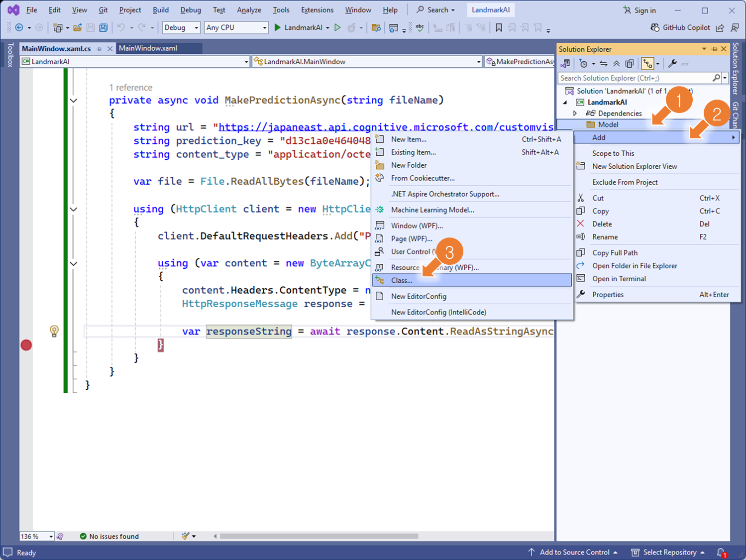The width and height of the screenshot is (746, 560).
Task: Open the Extensions menu
Action: [x=317, y=10]
